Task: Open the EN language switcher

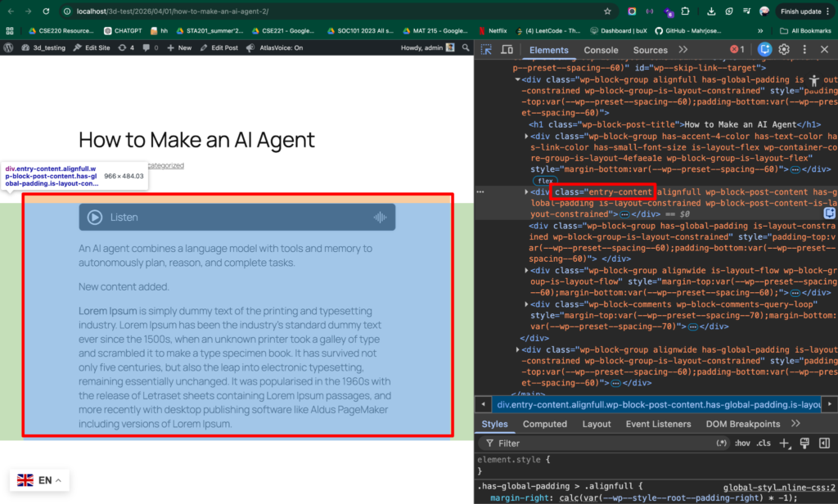Action: (39, 480)
